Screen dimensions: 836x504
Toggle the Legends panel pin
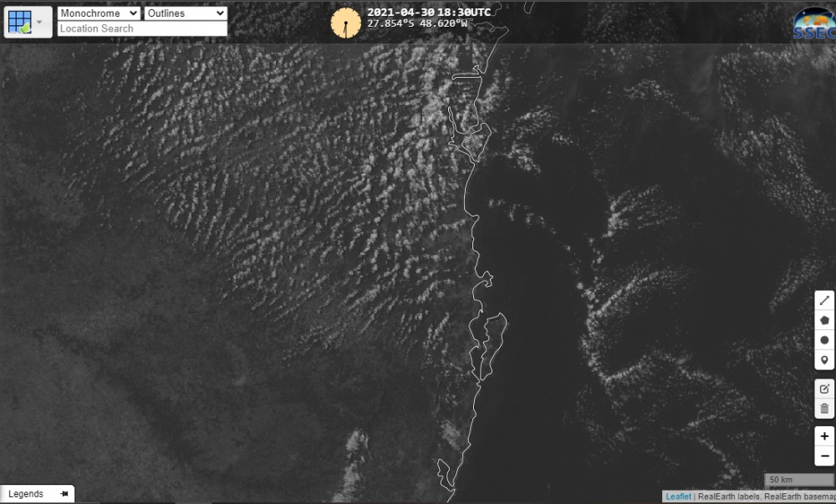pyautogui.click(x=64, y=494)
